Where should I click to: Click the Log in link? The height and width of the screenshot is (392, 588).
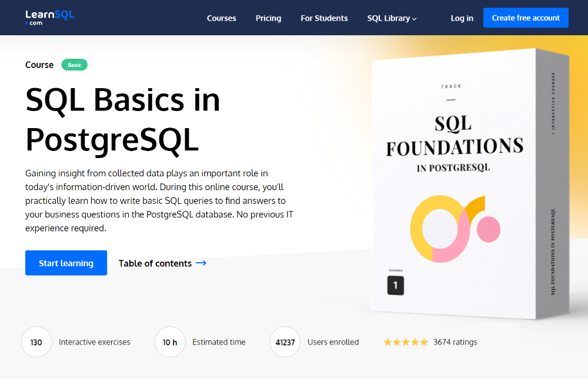(x=462, y=18)
